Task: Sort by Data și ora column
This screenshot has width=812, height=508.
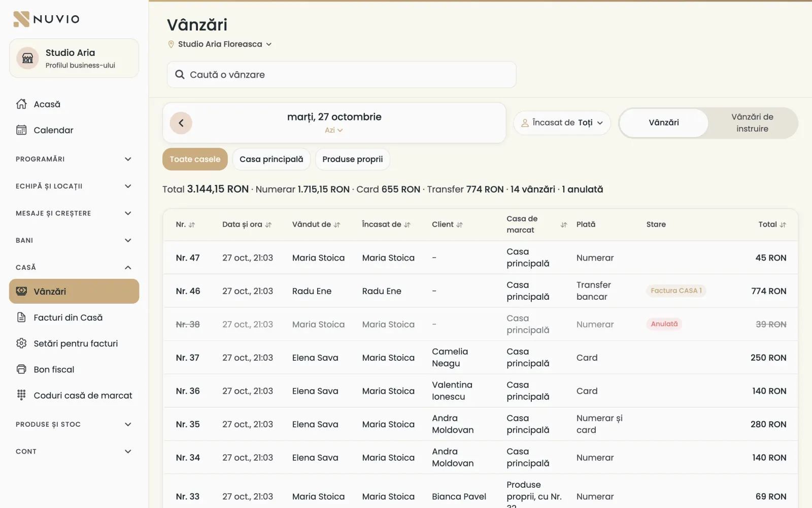Action: [268, 225]
